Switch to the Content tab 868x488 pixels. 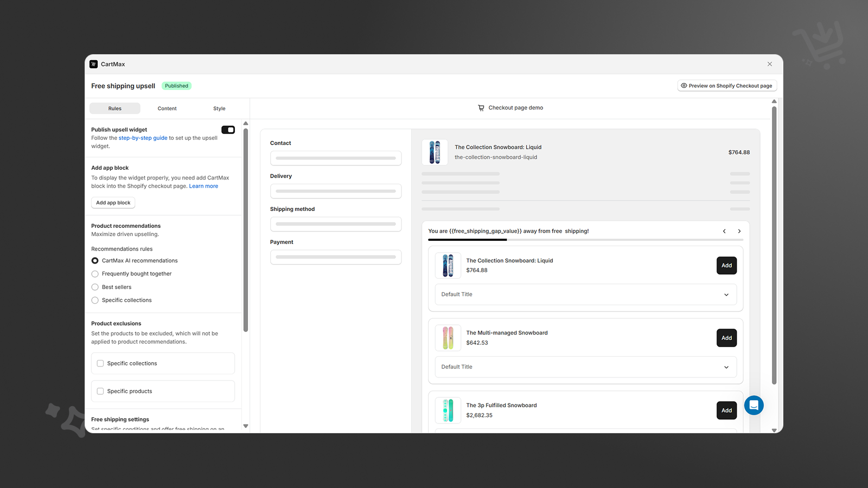[167, 108]
